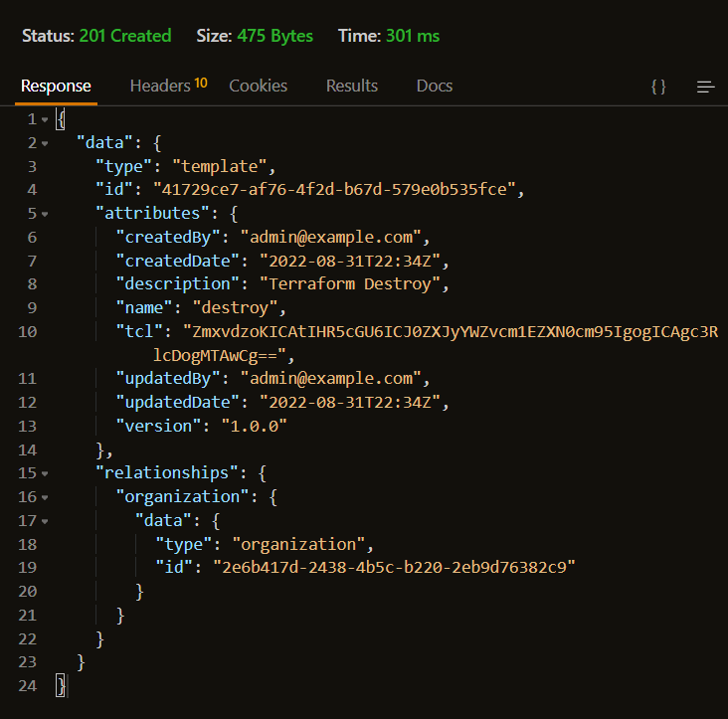Click the 475 Bytes size indicator
Viewport: 728px width, 719px height.
274,36
